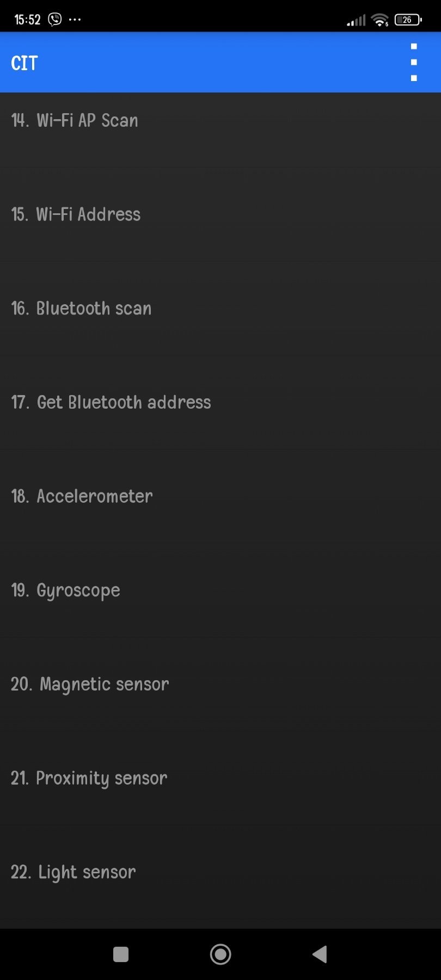Tap the Wi-Fi status icon
441x980 pixels.
(379, 20)
